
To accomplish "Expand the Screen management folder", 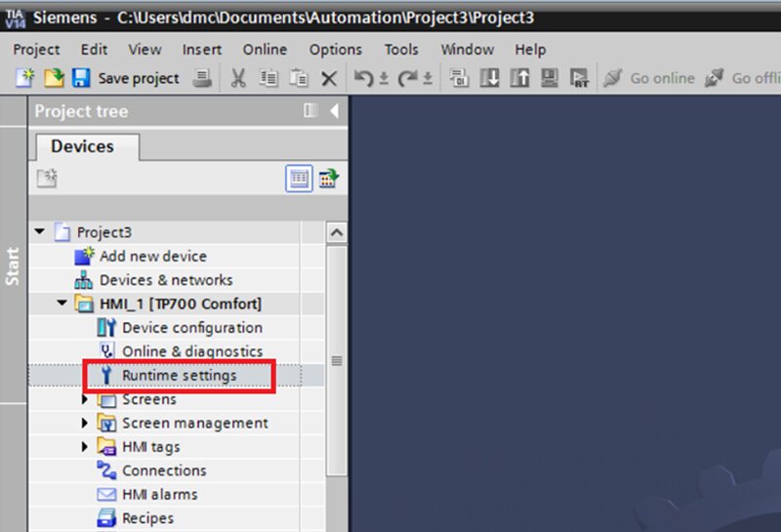I will [85, 423].
